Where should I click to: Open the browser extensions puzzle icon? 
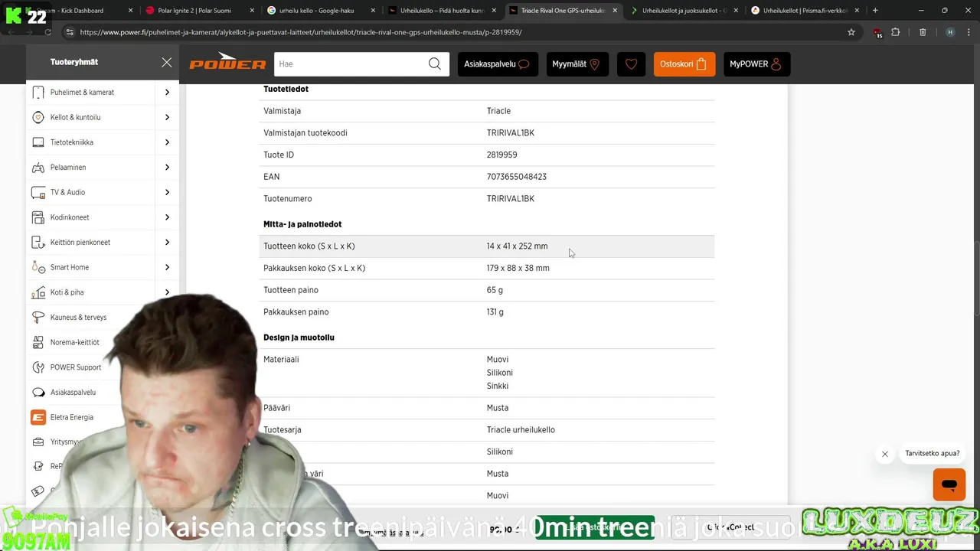(x=895, y=32)
